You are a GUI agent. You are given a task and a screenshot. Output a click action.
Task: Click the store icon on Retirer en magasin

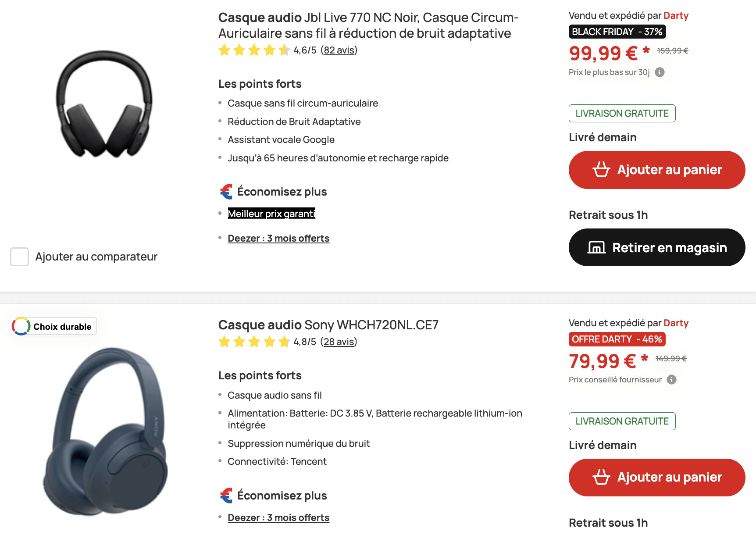(596, 247)
